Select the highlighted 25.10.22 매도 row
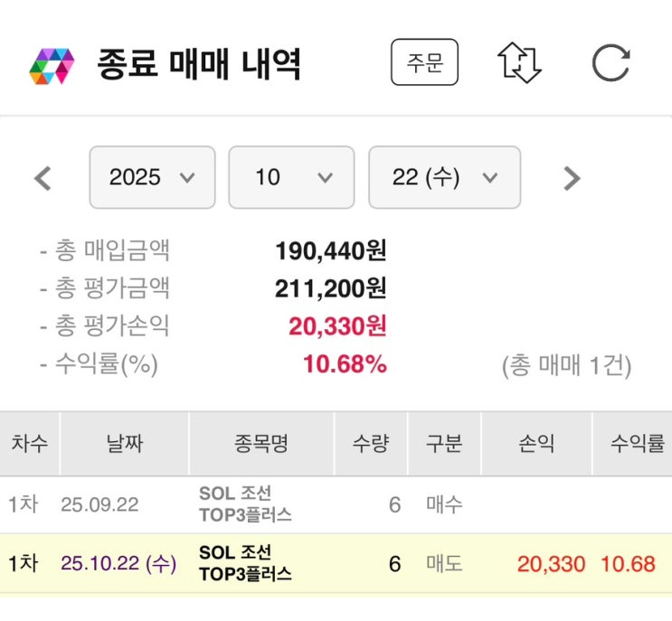 [336, 564]
